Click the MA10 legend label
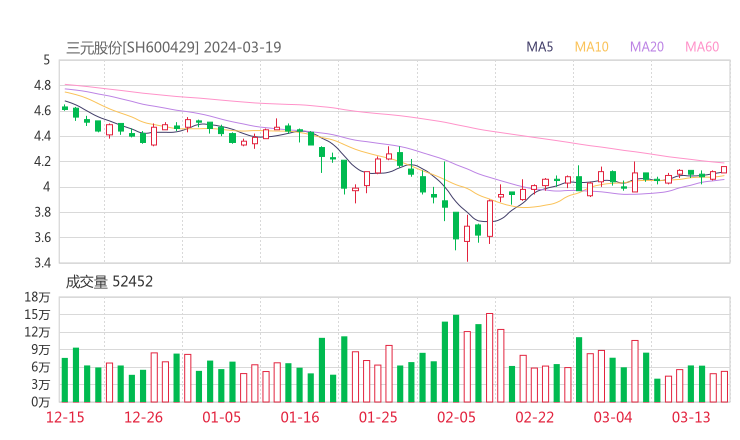Image resolution: width=740 pixels, height=440 pixels. tap(591, 47)
